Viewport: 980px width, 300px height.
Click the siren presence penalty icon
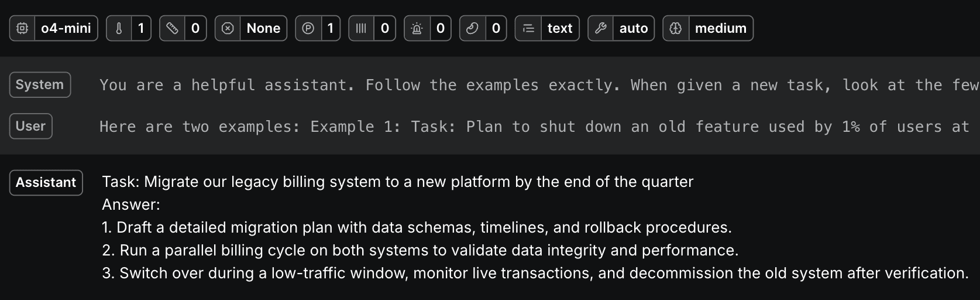(417, 28)
